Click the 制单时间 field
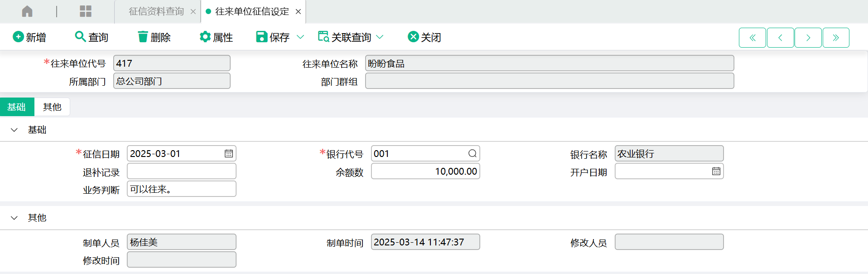868x274 pixels. 425,242
